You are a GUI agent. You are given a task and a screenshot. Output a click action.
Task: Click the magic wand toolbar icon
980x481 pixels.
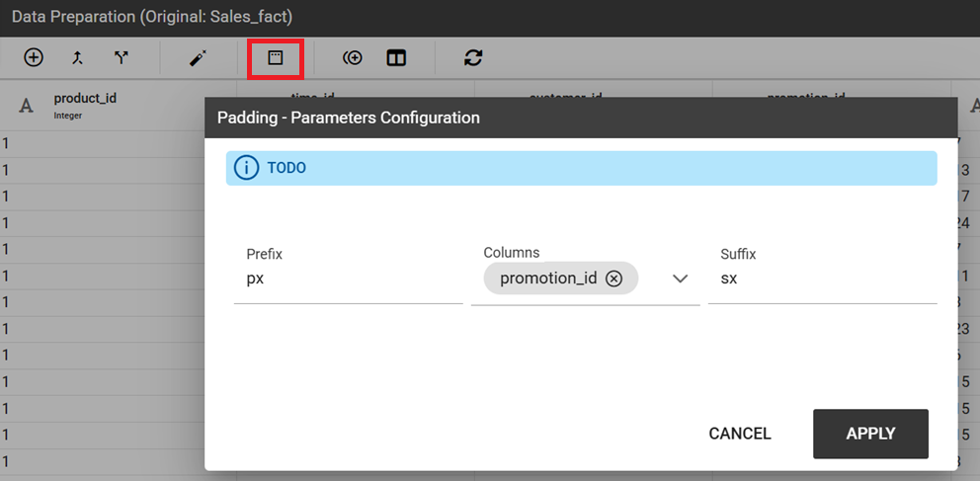(x=199, y=58)
